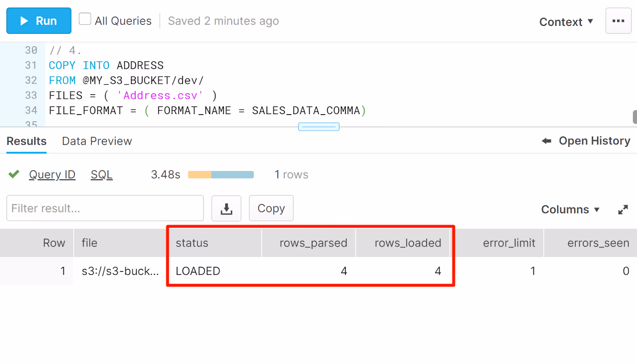This screenshot has width=637, height=364.
Task: Click the green query success checkmark
Action: (x=14, y=174)
